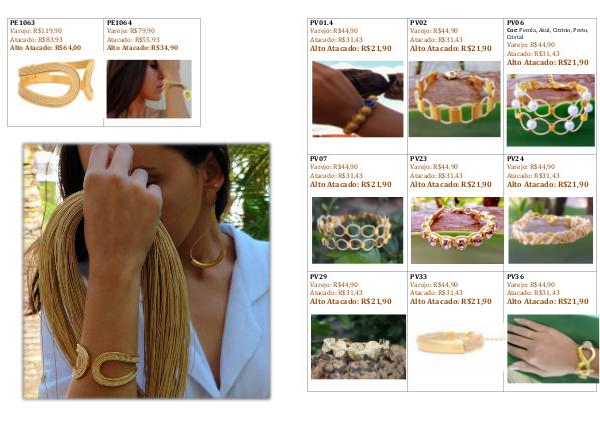Viewport: 600px width, 424px height.
Task: Click the large model photo with golden grass
Action: [147, 271]
